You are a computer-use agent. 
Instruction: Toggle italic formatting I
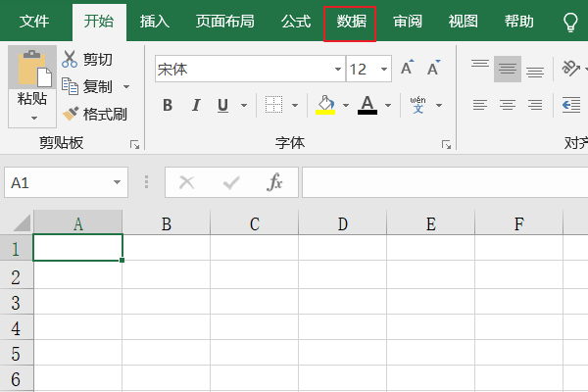pyautogui.click(x=196, y=106)
